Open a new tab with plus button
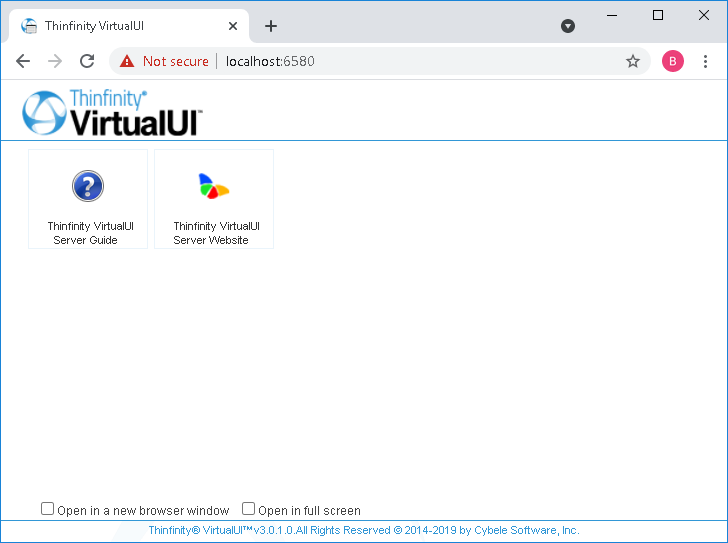728x543 pixels. (x=271, y=26)
